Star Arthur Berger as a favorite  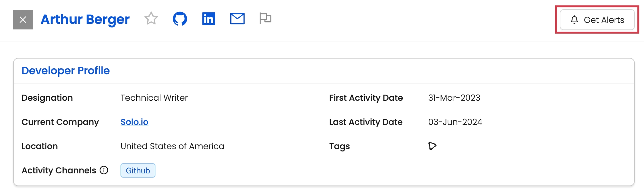tap(151, 19)
